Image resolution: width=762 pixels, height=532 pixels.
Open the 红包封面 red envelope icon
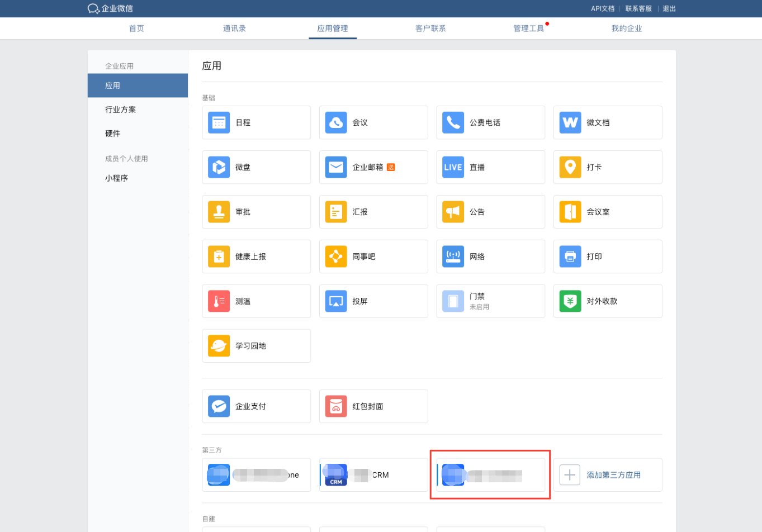click(336, 406)
